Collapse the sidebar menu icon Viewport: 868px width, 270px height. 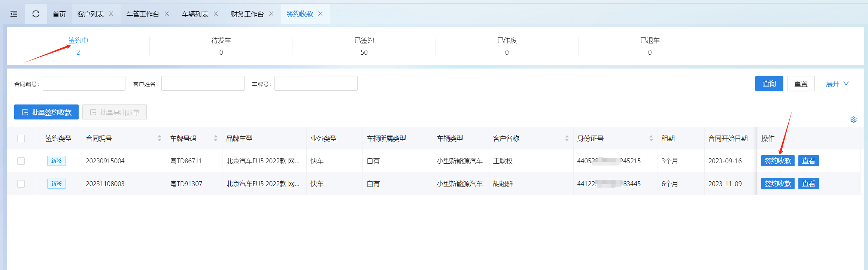tap(14, 14)
